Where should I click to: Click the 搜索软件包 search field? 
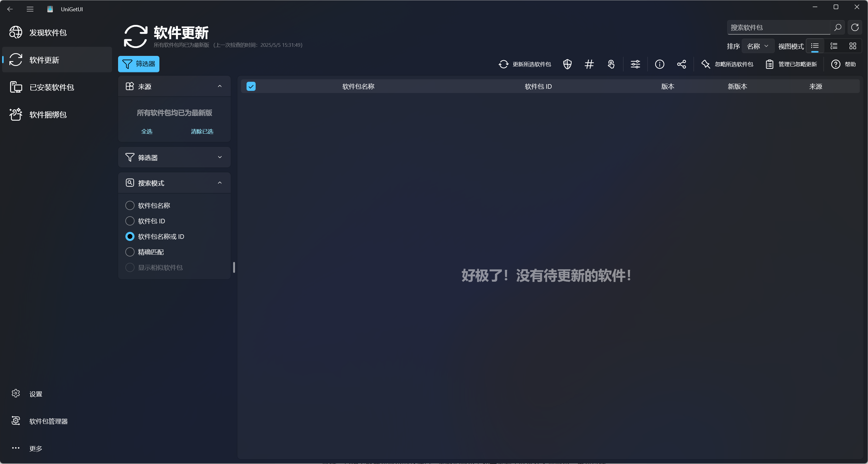pos(778,27)
